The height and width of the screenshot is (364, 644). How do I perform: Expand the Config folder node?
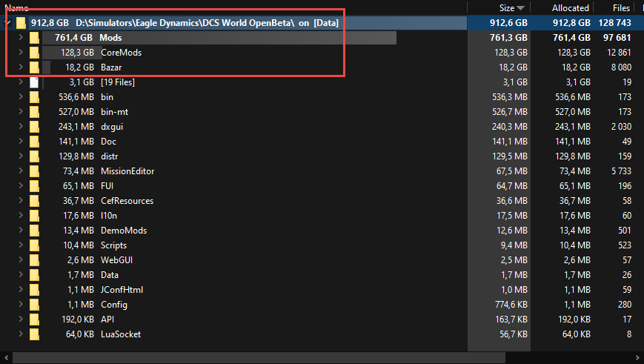[21, 304]
